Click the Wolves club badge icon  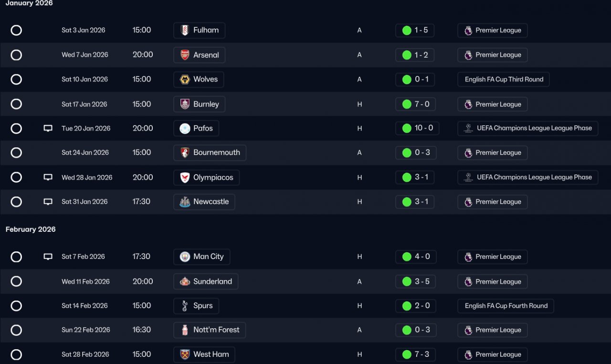pyautogui.click(x=185, y=80)
